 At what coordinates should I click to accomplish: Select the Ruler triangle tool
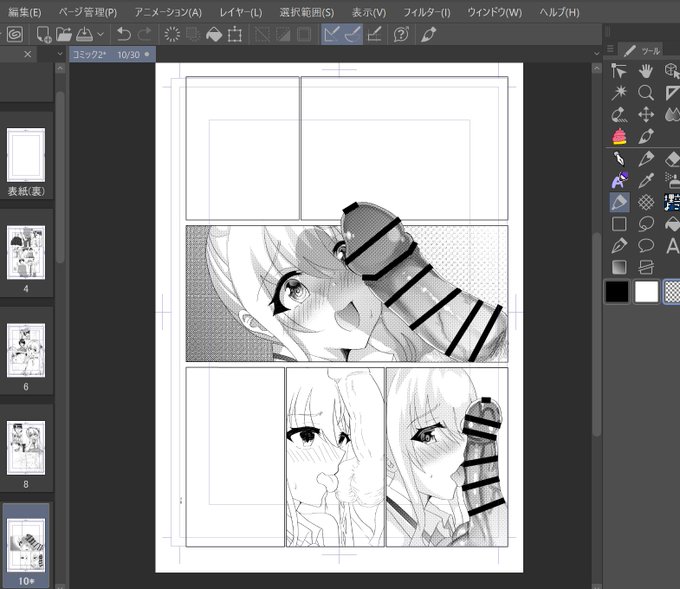point(672,93)
